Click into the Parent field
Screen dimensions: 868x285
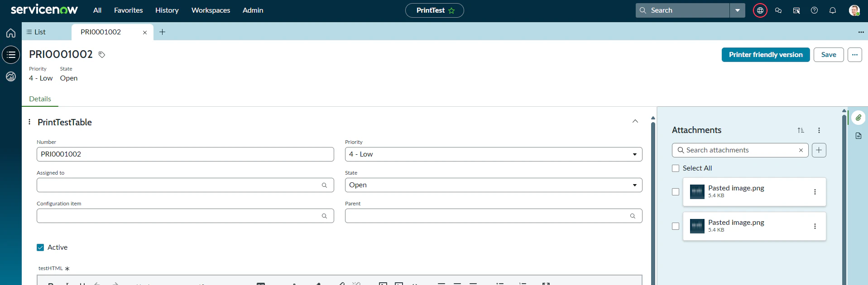click(494, 216)
